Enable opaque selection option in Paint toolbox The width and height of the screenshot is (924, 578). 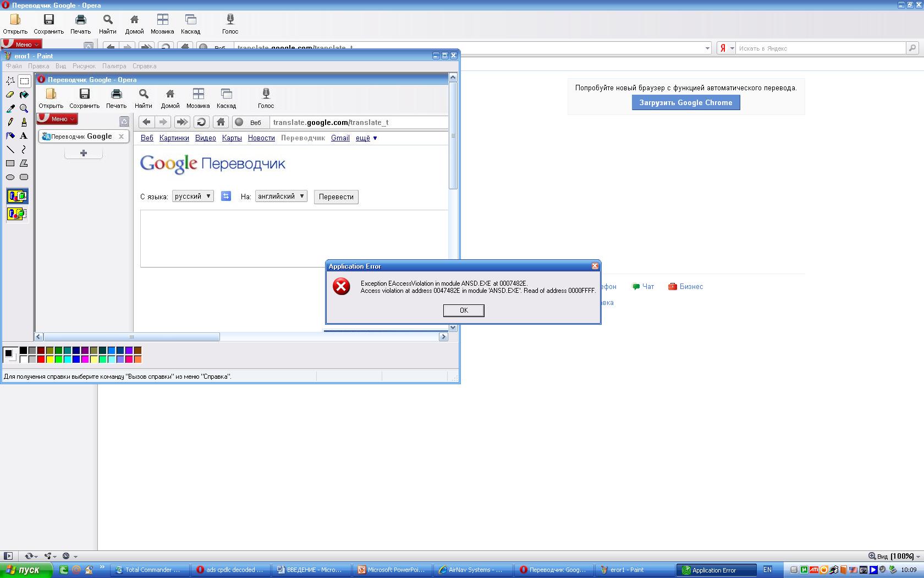coord(17,196)
